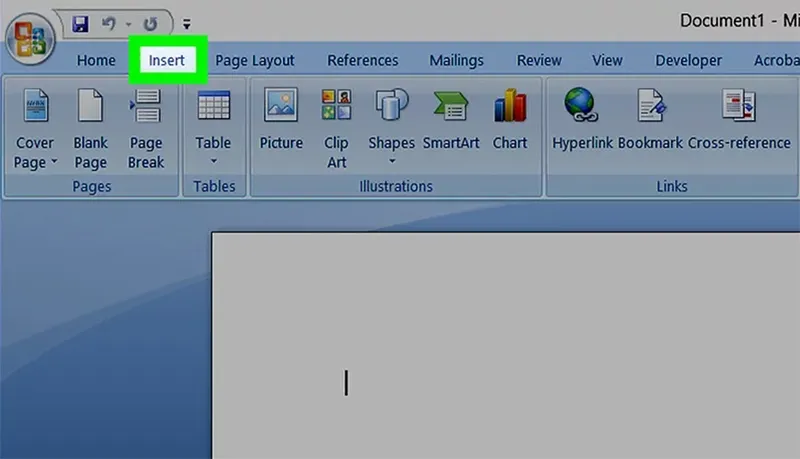Click the Pages group label
800x459 pixels.
click(x=91, y=186)
